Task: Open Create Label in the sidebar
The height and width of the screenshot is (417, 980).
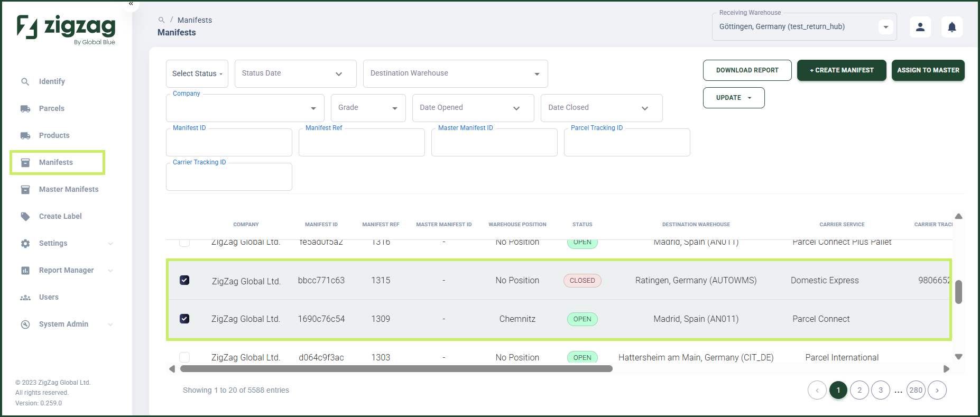Action: click(60, 216)
